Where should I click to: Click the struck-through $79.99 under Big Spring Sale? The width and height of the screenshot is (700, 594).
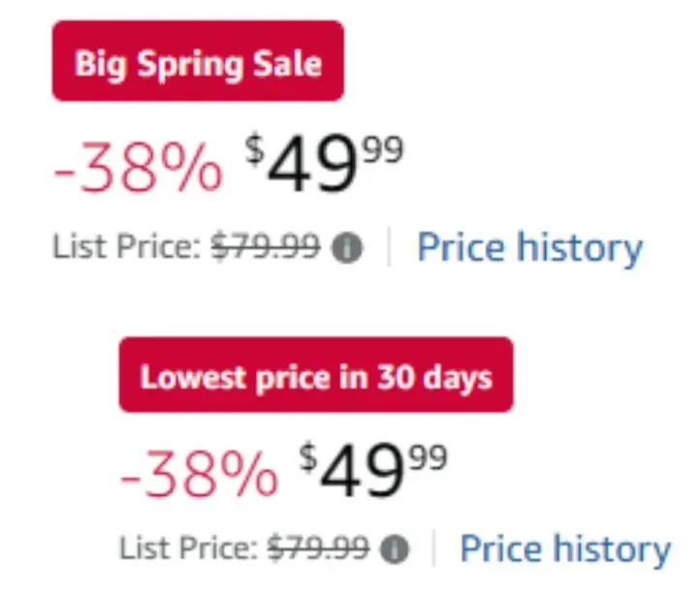268,249
